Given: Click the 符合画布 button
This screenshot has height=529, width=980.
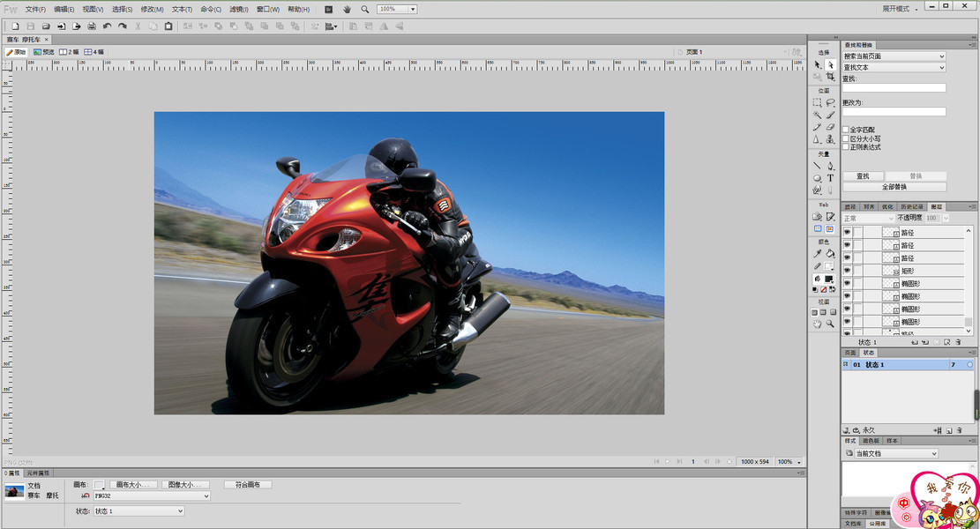Looking at the screenshot, I should coord(248,485).
